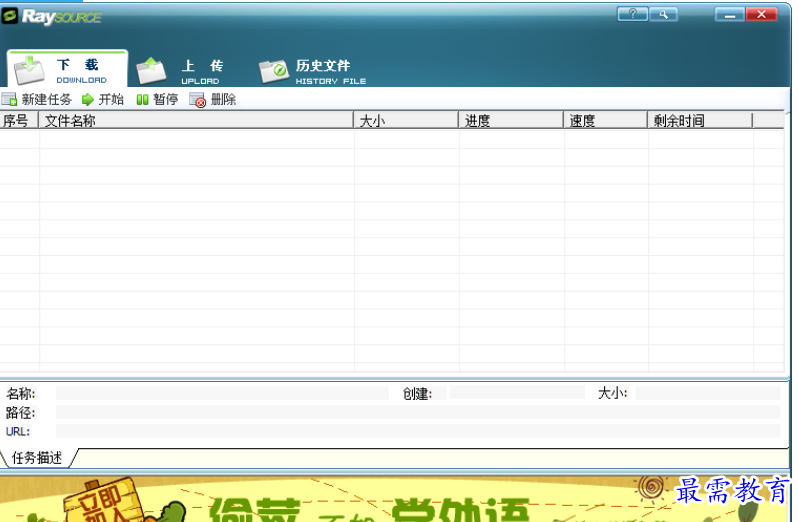Viewport: 798px width, 522px height.
Task: Click the 开始 start button
Action: pos(103,99)
